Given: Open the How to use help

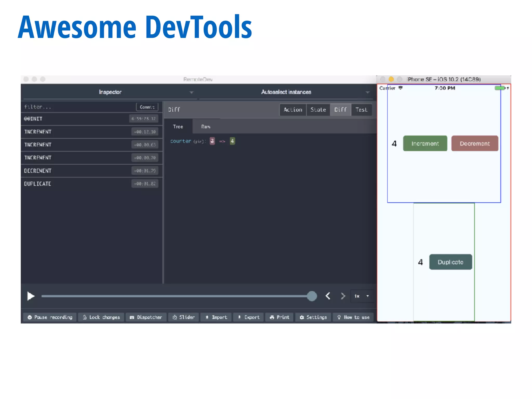Looking at the screenshot, I should tap(353, 317).
